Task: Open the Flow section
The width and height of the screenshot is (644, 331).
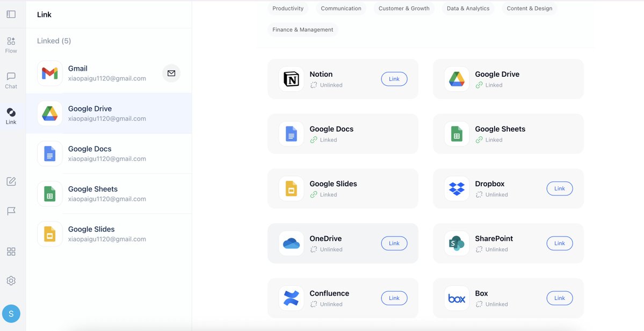Action: [11, 45]
